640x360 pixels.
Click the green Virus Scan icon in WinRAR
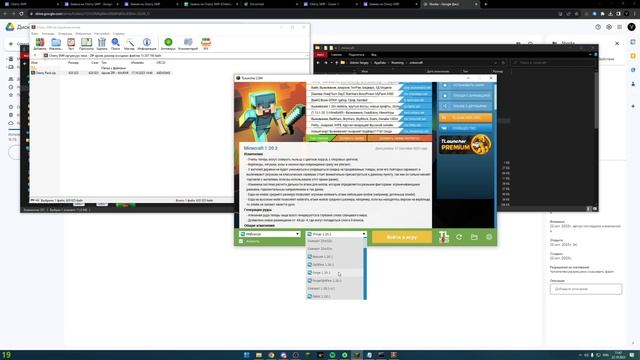(x=168, y=44)
